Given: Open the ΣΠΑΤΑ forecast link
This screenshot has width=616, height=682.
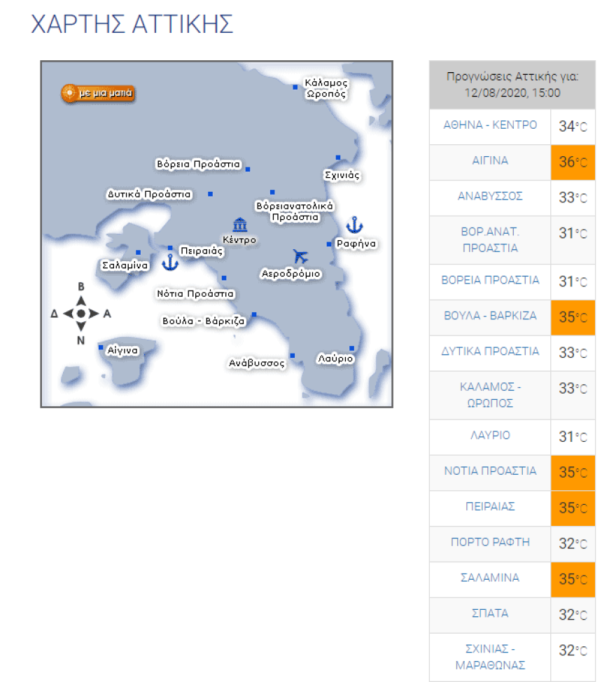Looking at the screenshot, I should pos(490,613).
